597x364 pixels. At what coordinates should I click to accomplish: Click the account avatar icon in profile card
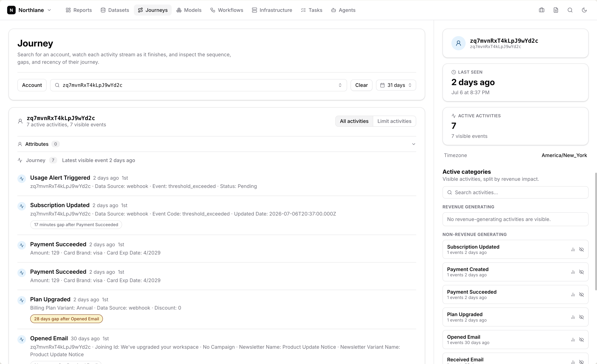coord(458,43)
